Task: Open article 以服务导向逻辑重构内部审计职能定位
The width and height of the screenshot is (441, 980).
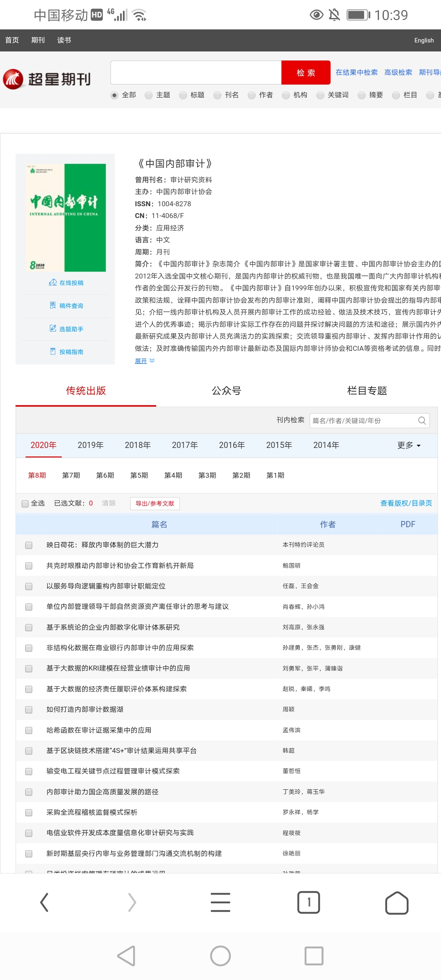Action: 106,586
